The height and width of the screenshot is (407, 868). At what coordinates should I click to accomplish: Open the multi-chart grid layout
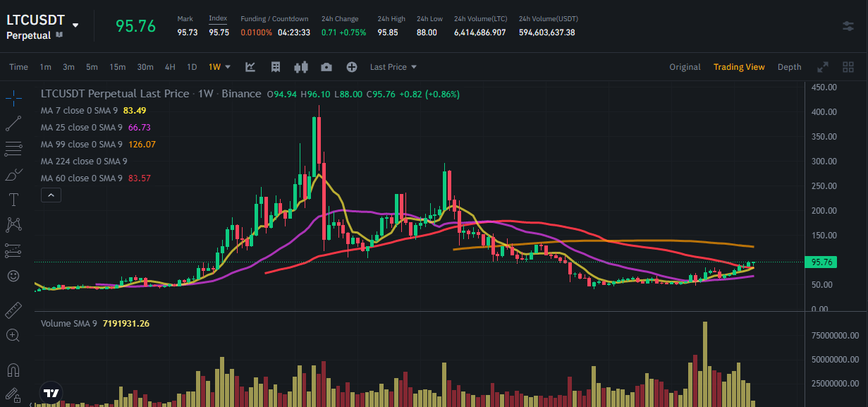pyautogui.click(x=849, y=67)
